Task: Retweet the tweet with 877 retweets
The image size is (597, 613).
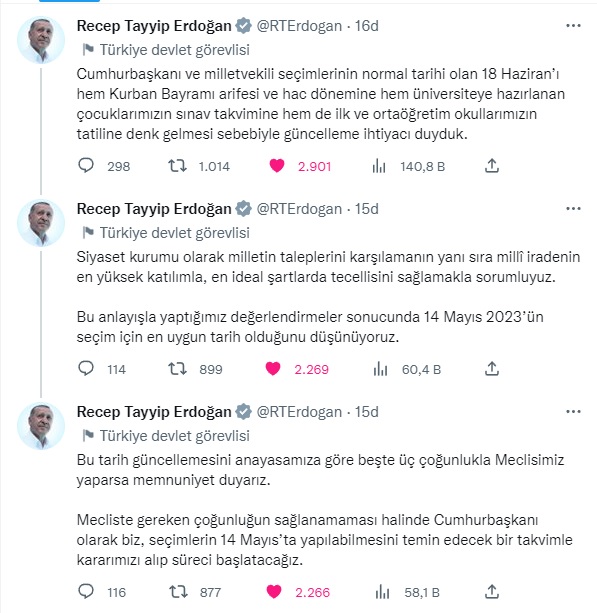Action: 177,591
